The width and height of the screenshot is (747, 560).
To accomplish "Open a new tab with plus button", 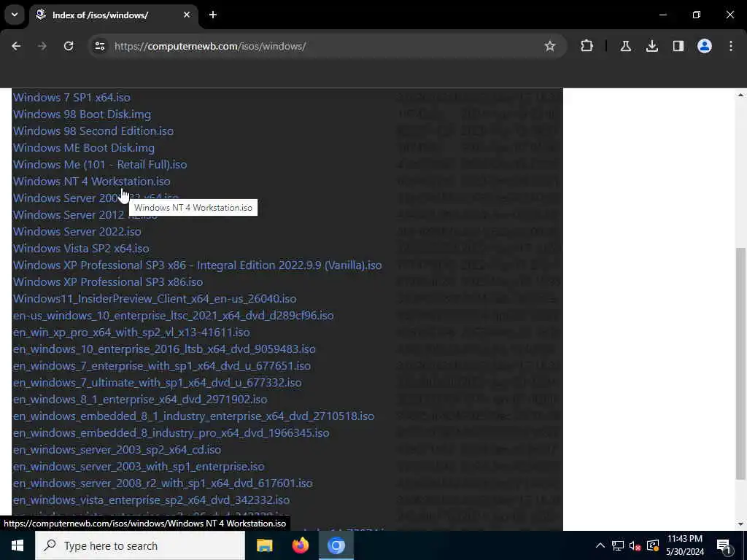I will tap(213, 15).
